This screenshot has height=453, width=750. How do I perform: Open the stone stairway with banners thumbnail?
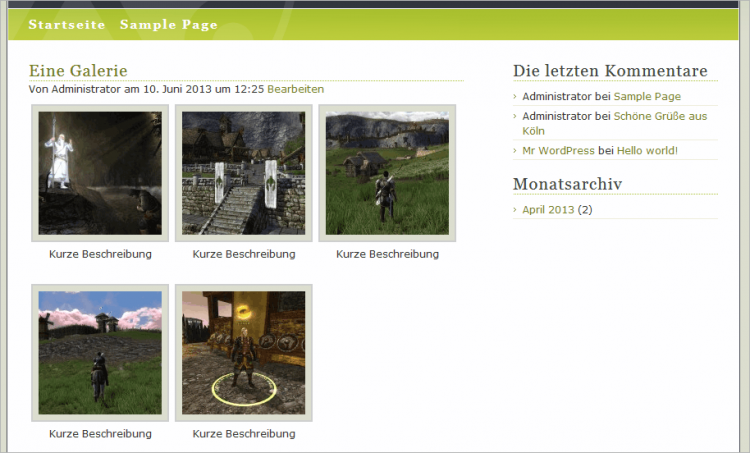(243, 173)
